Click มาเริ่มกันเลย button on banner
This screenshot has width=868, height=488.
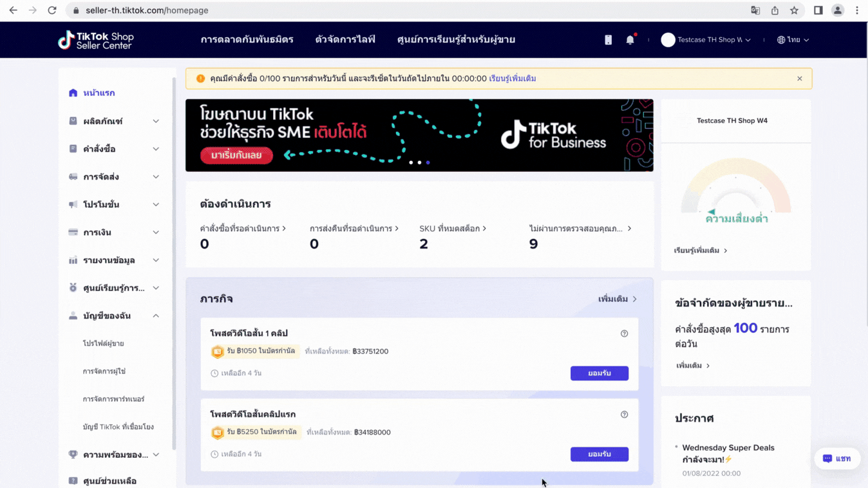pos(236,155)
